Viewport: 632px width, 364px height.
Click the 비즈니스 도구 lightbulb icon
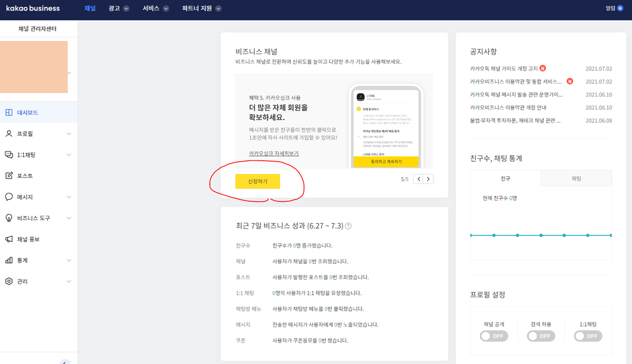pos(9,218)
